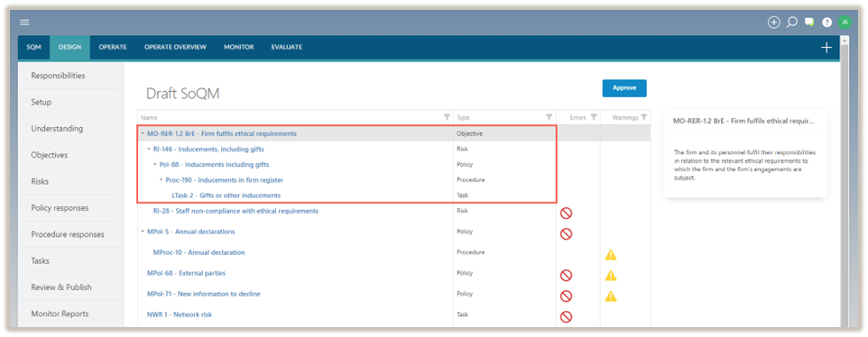The image size is (868, 337).
Task: Open Responsibilities in the sidebar
Action: pos(58,76)
